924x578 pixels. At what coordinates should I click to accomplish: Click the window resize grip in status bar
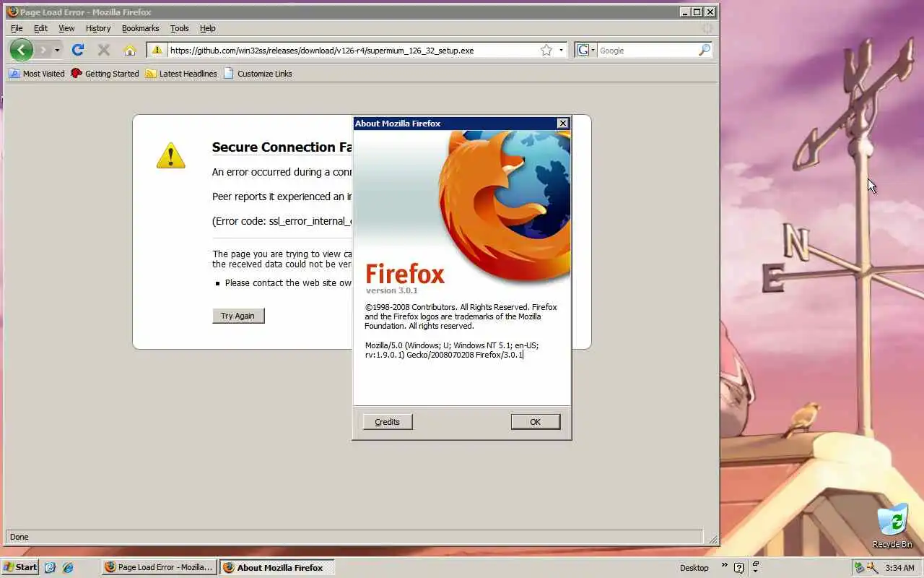(713, 539)
